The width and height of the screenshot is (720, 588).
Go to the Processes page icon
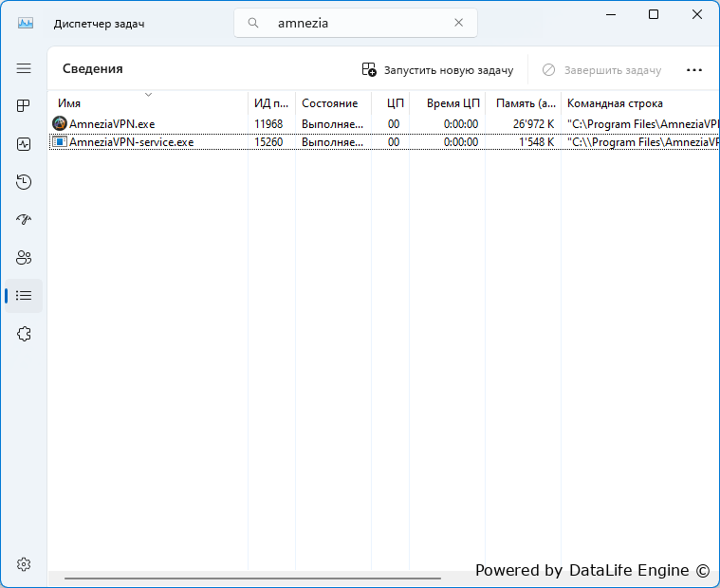(x=24, y=106)
